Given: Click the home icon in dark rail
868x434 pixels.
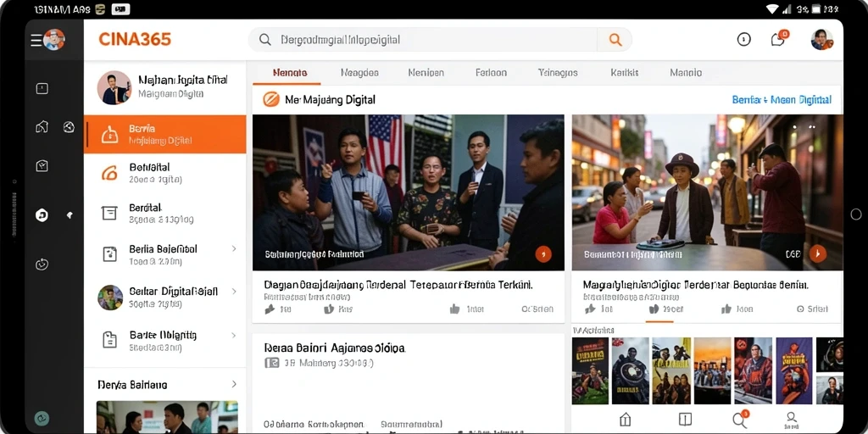Looking at the screenshot, I should (42, 127).
